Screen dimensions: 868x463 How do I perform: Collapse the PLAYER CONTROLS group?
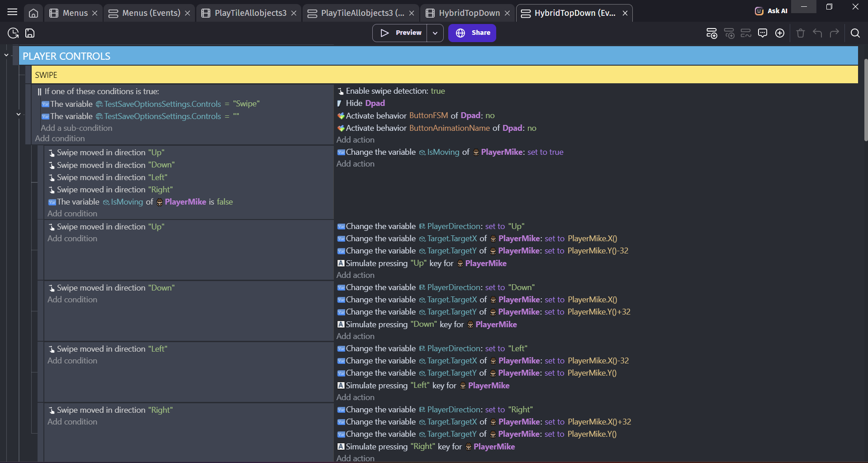[6, 55]
